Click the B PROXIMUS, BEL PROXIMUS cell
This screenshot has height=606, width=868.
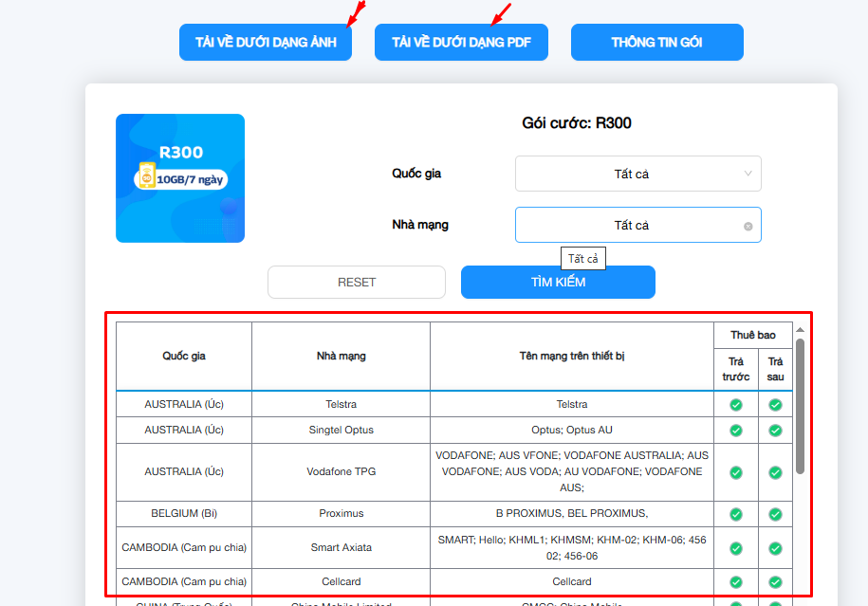pyautogui.click(x=572, y=514)
